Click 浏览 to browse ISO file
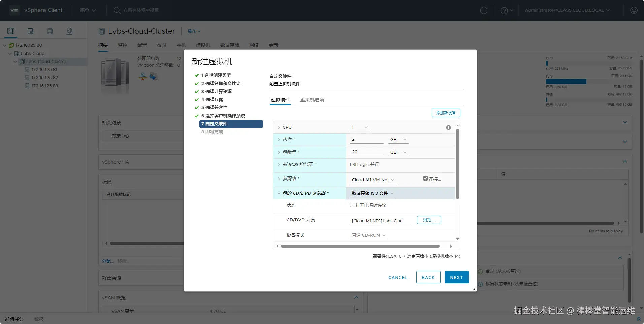Screen dimensions: 644x324 pyautogui.click(x=429, y=220)
